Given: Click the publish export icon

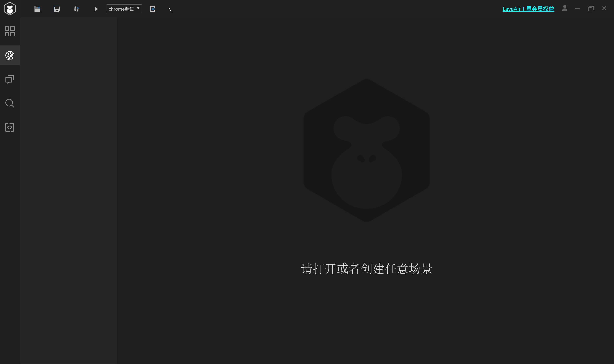Looking at the screenshot, I should pyautogui.click(x=152, y=9).
